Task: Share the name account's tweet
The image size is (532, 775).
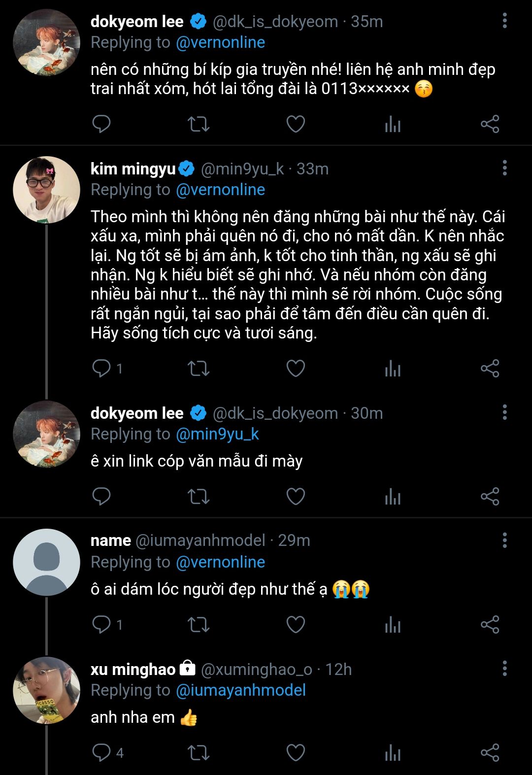Action: pyautogui.click(x=490, y=625)
